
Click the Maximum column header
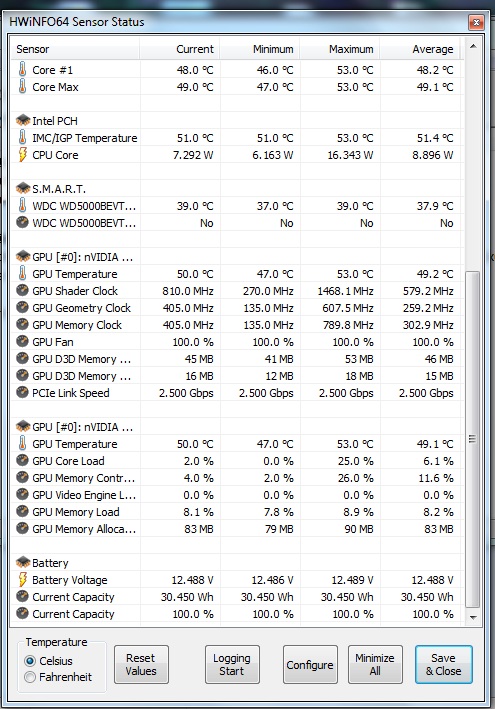(340, 49)
